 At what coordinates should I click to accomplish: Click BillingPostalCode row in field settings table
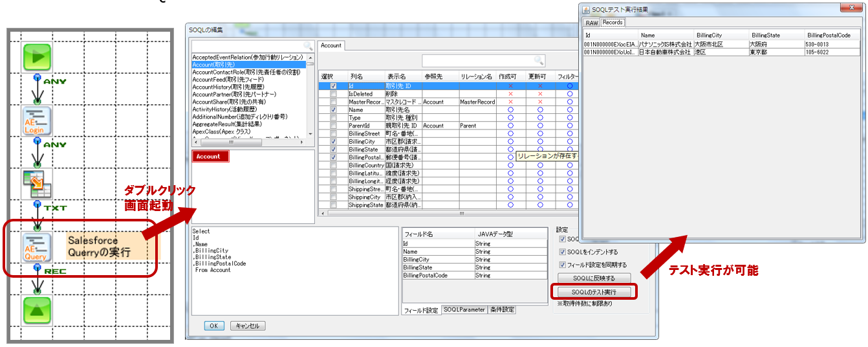(x=474, y=275)
